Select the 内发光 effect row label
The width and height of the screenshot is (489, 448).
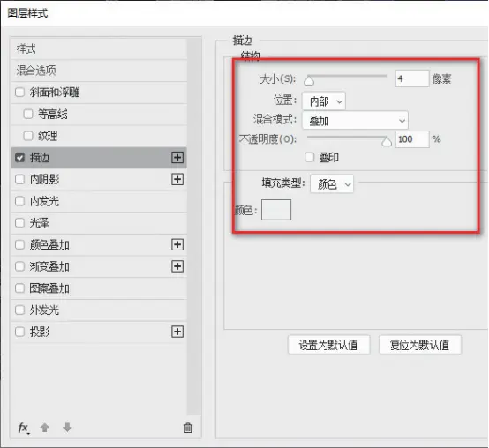coord(44,201)
